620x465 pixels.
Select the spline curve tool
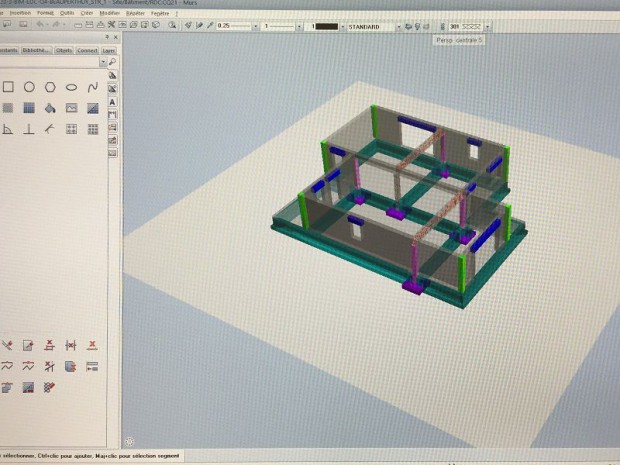[x=92, y=87]
